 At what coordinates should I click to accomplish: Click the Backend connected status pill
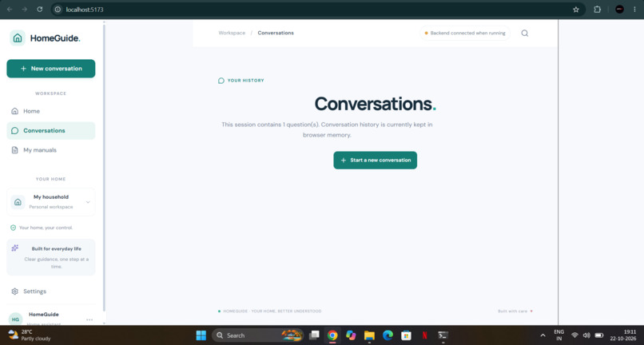pyautogui.click(x=465, y=33)
